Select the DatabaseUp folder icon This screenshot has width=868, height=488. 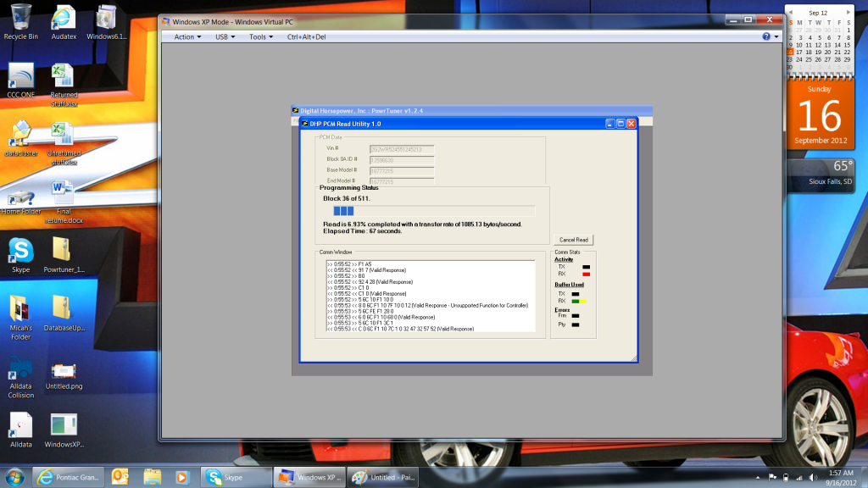point(64,313)
